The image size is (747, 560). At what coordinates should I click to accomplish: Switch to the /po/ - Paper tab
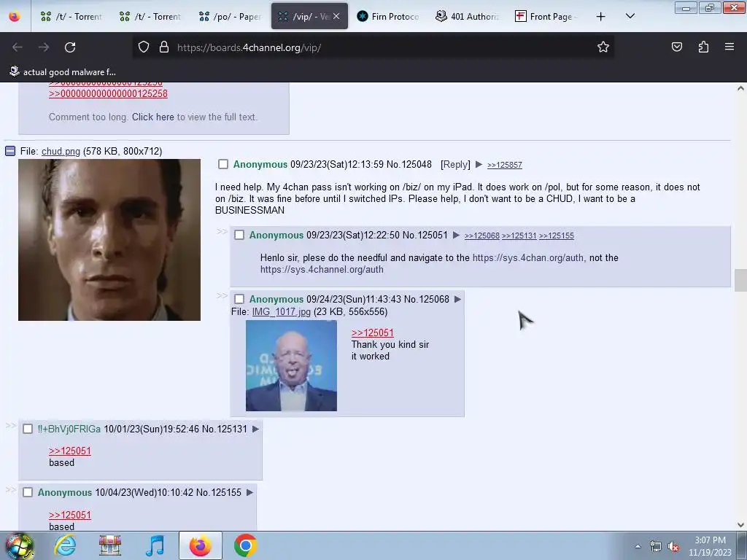coord(230,17)
